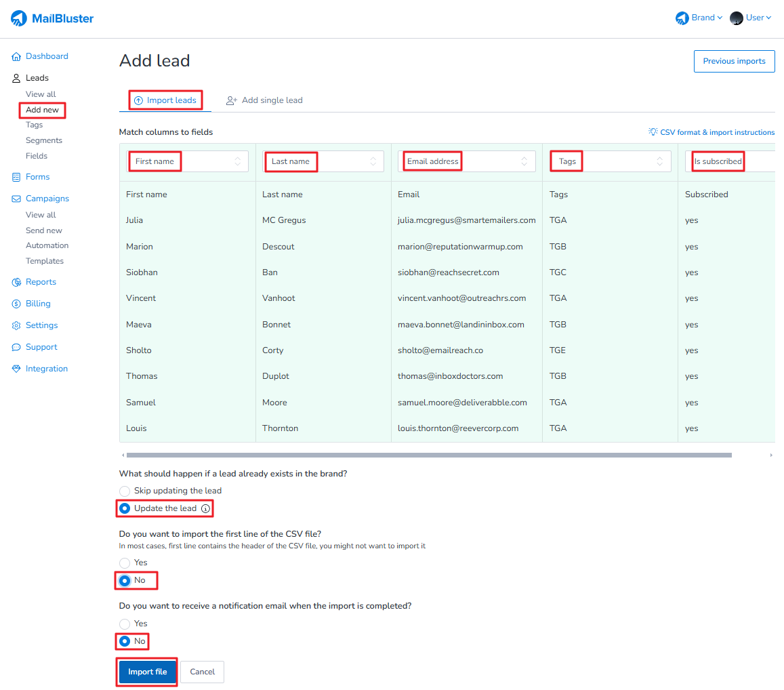Screen dimensions: 784x690
Task: Click the Campaigns envelope icon
Action: point(16,199)
